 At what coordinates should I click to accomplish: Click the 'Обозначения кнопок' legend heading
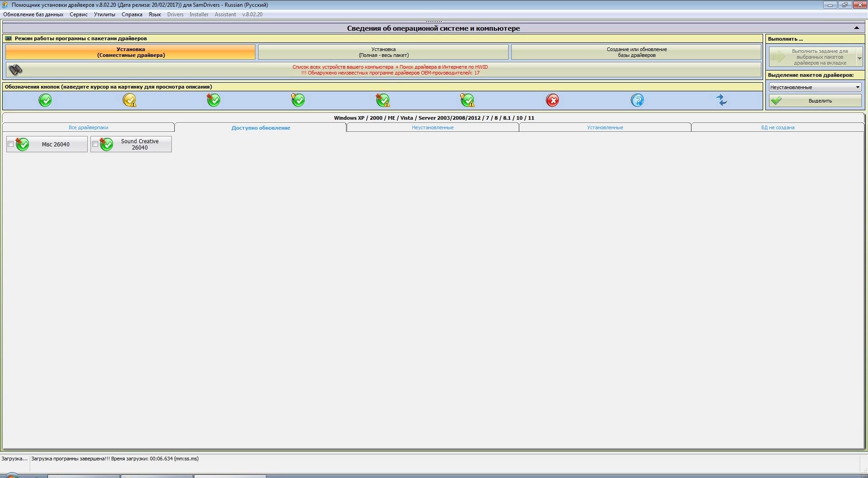pos(108,87)
